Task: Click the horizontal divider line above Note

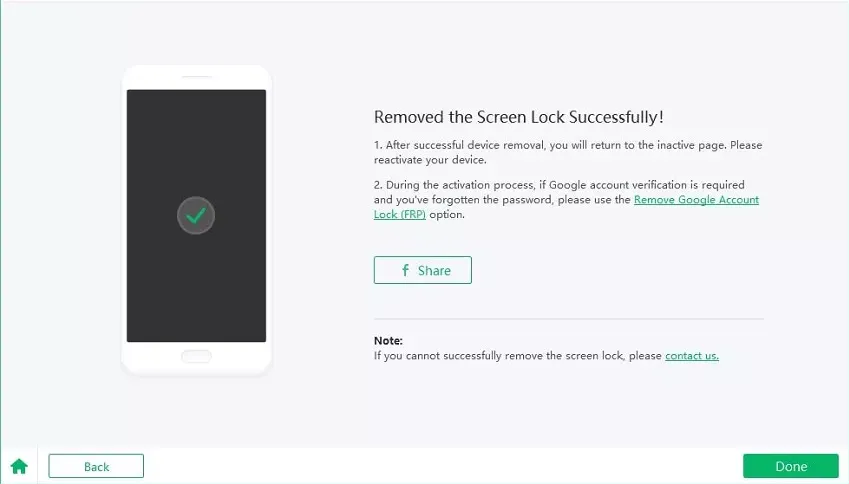Action: [x=568, y=319]
